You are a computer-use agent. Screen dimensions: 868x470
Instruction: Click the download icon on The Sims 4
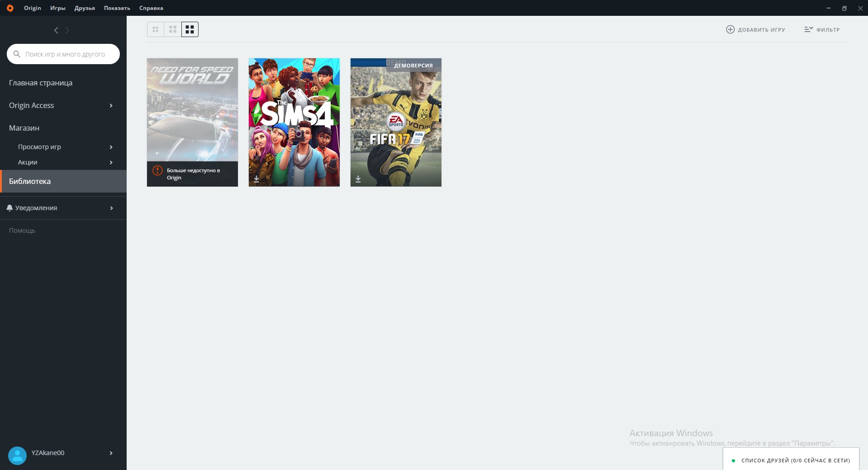click(256, 179)
